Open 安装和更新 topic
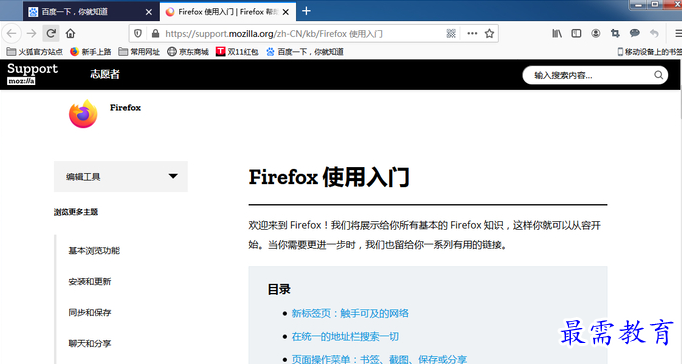The height and width of the screenshot is (364, 682). click(x=90, y=281)
